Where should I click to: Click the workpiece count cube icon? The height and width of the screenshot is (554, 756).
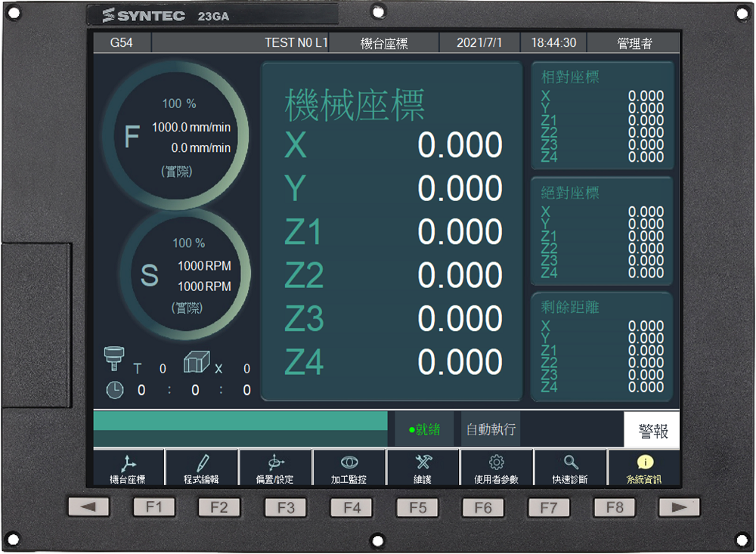(195, 364)
